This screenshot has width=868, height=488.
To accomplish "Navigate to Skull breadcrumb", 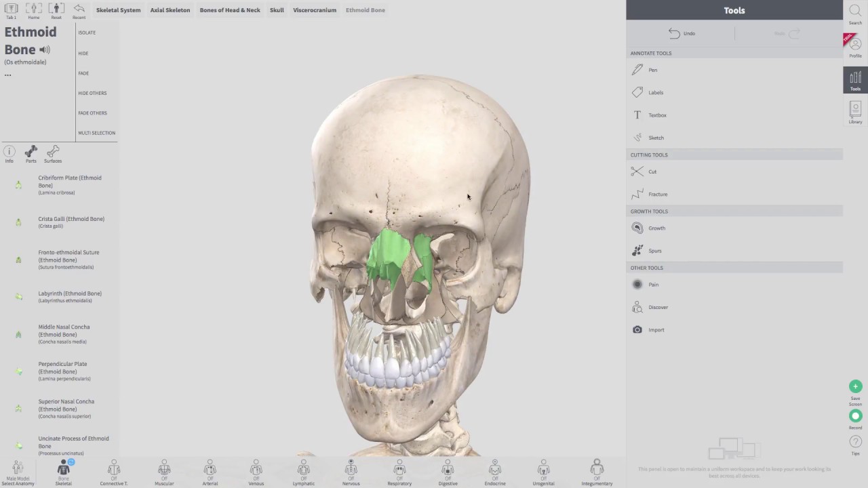I will (277, 10).
